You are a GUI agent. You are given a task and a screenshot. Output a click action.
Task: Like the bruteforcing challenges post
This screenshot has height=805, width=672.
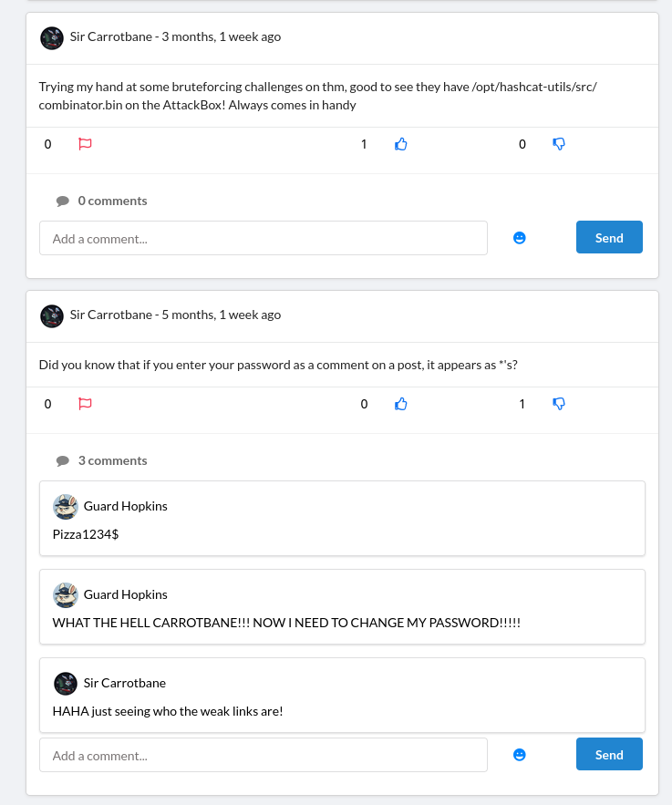click(400, 144)
